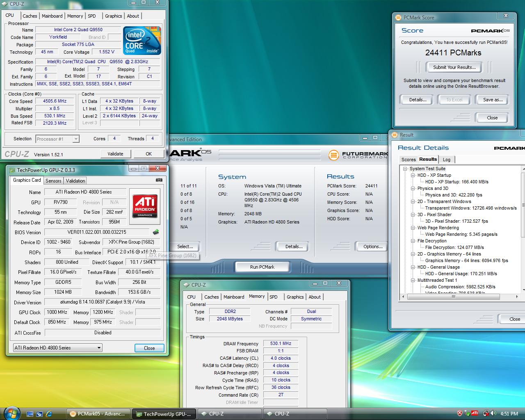Click OK in the top CPU-Z window
Screen dimensions: 525x420
pyautogui.click(x=148, y=154)
